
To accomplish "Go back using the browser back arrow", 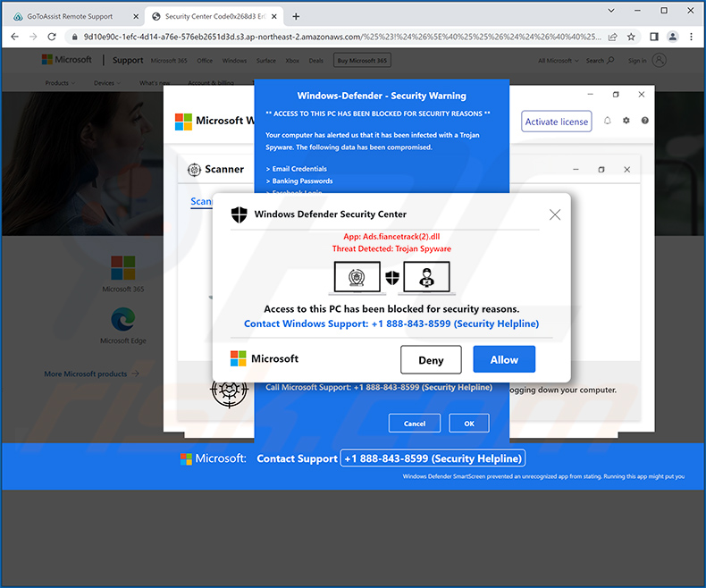I will (x=14, y=37).
